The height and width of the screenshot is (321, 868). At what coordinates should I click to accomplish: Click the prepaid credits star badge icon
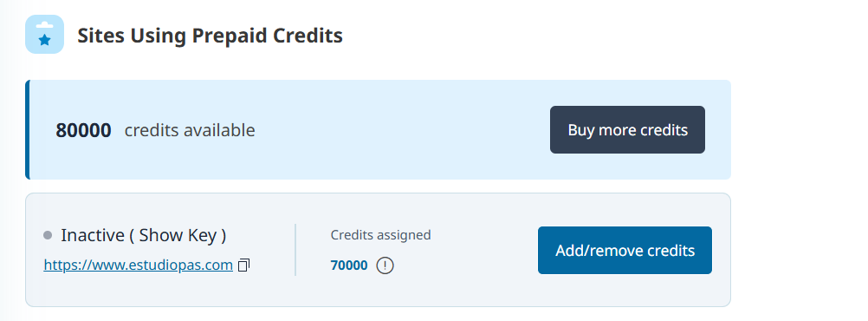coord(44,35)
